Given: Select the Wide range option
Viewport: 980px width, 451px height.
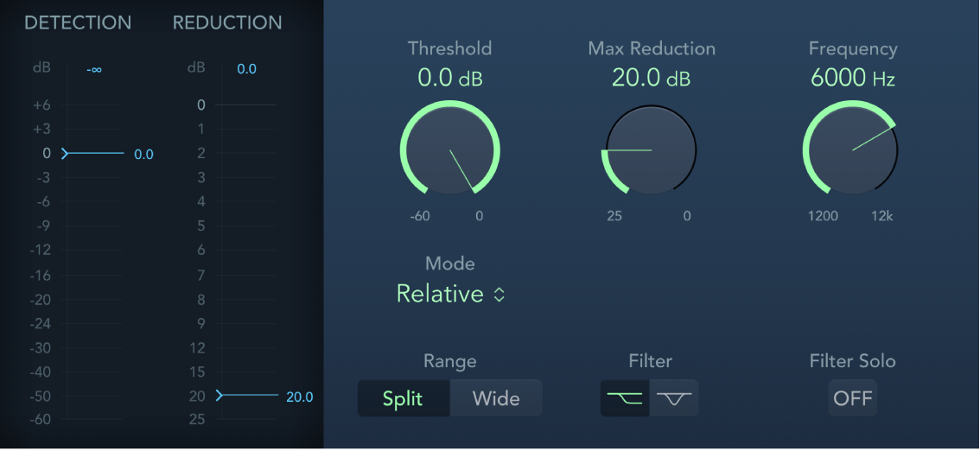Looking at the screenshot, I should 496,398.
